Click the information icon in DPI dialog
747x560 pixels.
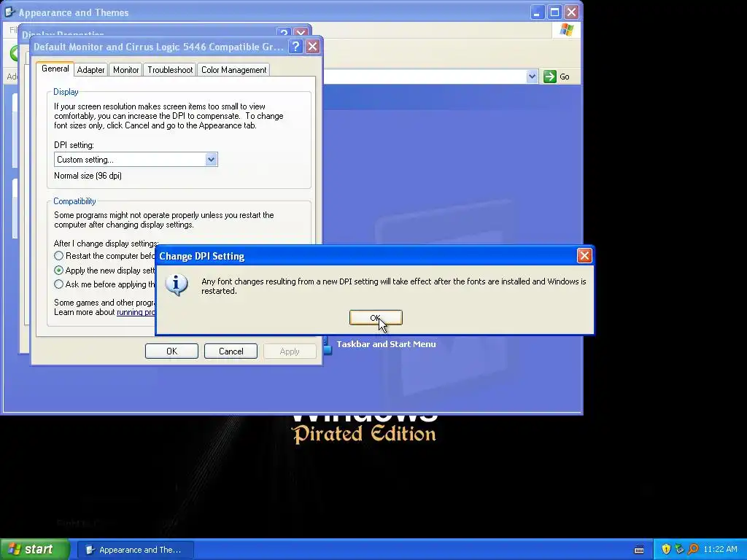coord(177,284)
